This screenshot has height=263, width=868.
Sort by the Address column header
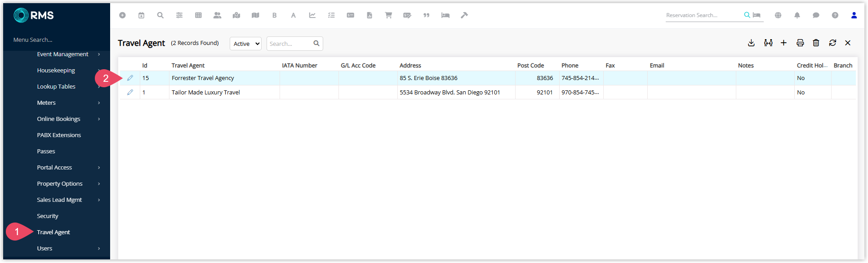tap(410, 65)
